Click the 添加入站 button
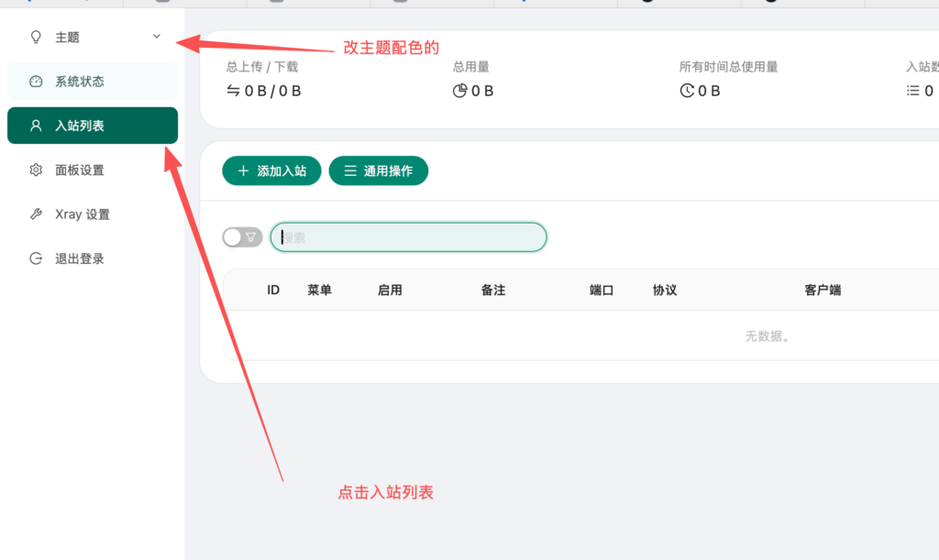 point(271,171)
